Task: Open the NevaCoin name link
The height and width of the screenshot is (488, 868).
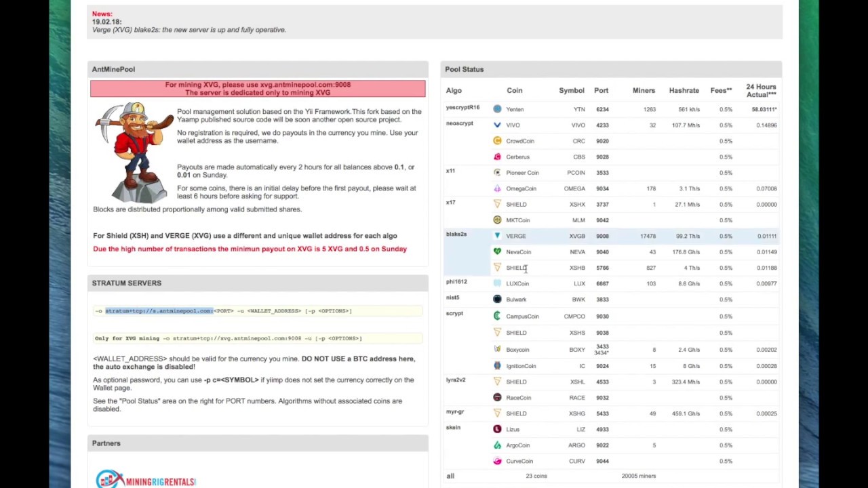Action: (x=518, y=252)
